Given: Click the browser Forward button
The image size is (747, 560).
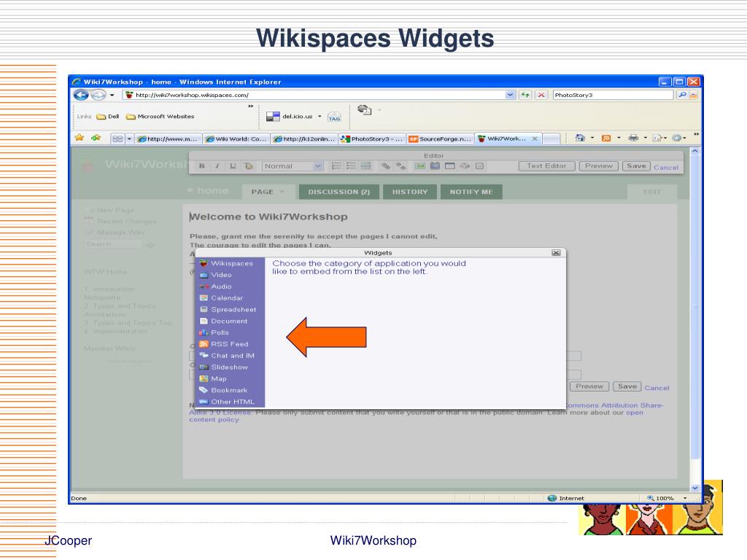Looking at the screenshot, I should tap(98, 95).
